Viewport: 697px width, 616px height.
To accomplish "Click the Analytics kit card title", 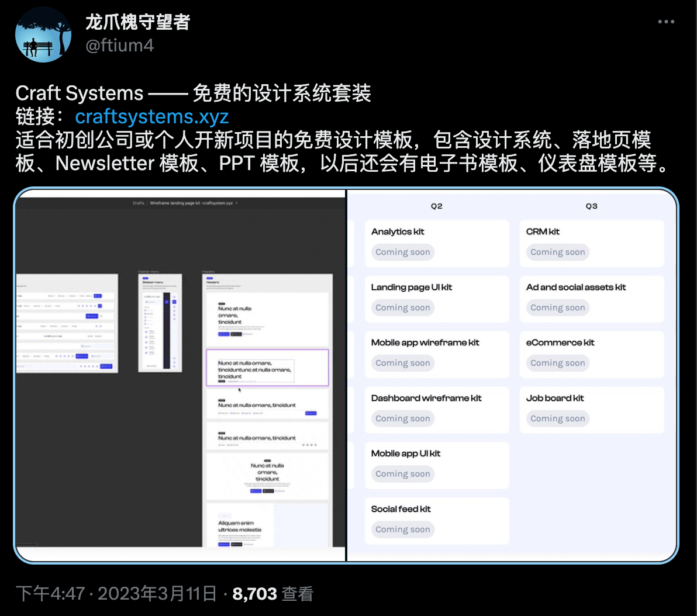I will 398,231.
